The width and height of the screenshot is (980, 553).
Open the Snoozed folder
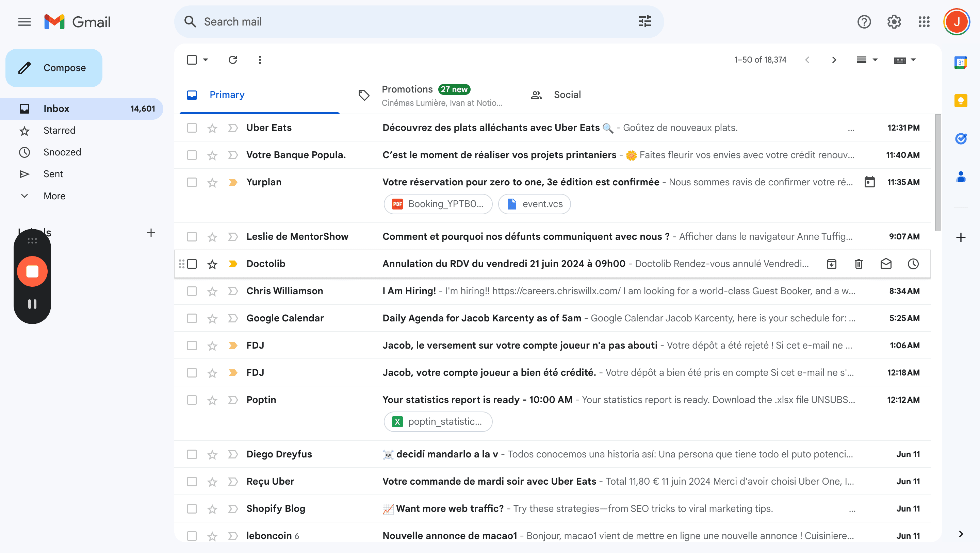tap(81, 152)
